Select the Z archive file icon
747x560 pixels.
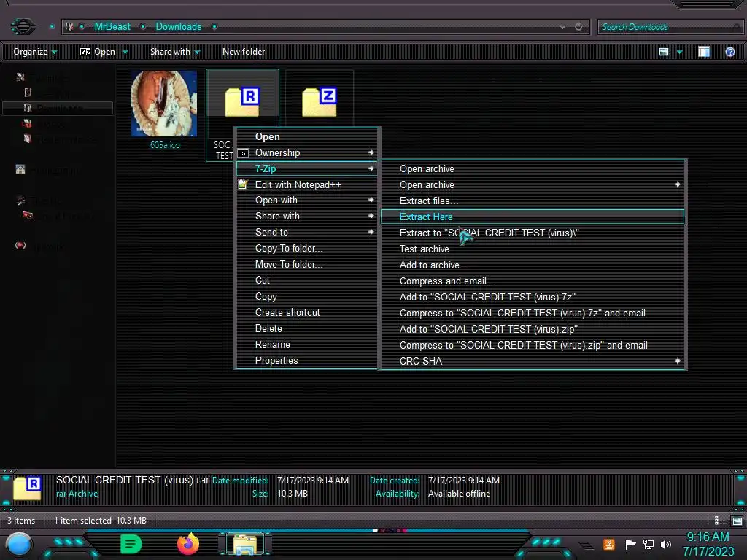pyautogui.click(x=320, y=101)
